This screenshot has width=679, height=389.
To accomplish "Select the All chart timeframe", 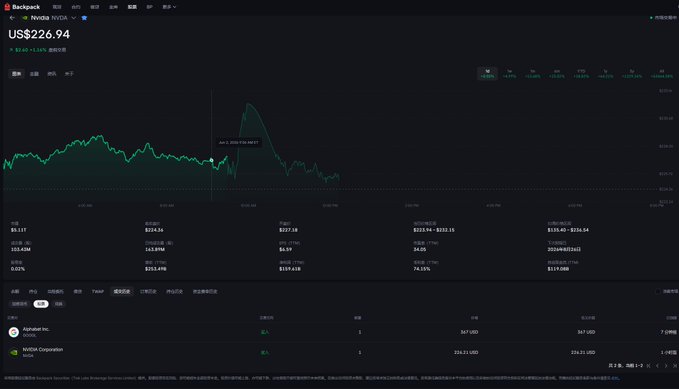I will click(662, 74).
